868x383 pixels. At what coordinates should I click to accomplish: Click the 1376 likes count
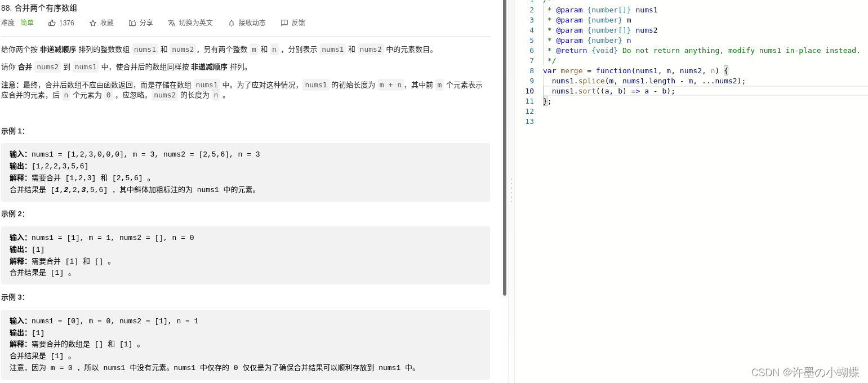pos(66,23)
